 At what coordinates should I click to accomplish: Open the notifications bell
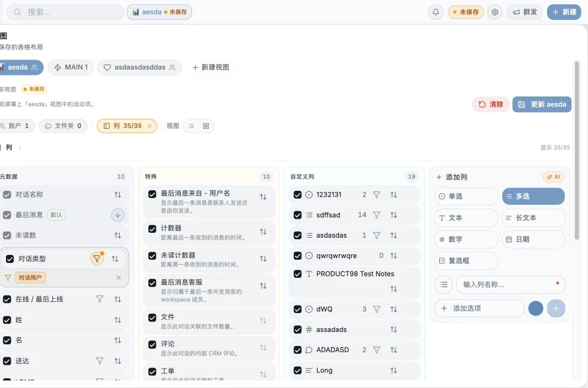coord(436,12)
